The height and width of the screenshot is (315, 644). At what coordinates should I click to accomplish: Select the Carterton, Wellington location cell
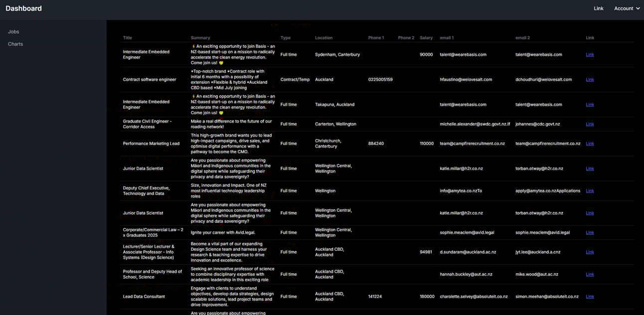point(336,124)
